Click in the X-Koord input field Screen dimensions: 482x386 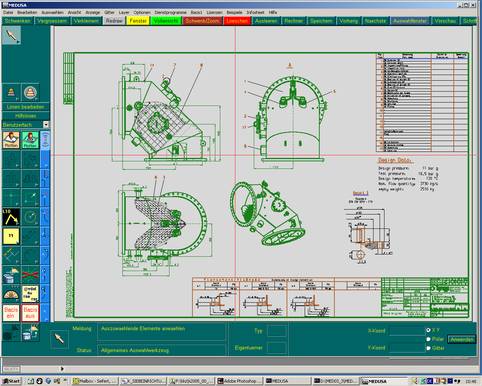[407, 331]
